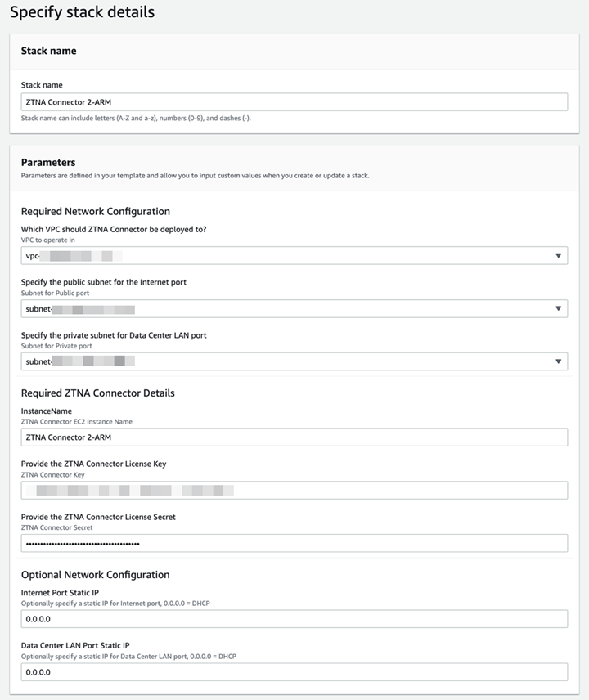Click the Stack name text field

pos(294,101)
